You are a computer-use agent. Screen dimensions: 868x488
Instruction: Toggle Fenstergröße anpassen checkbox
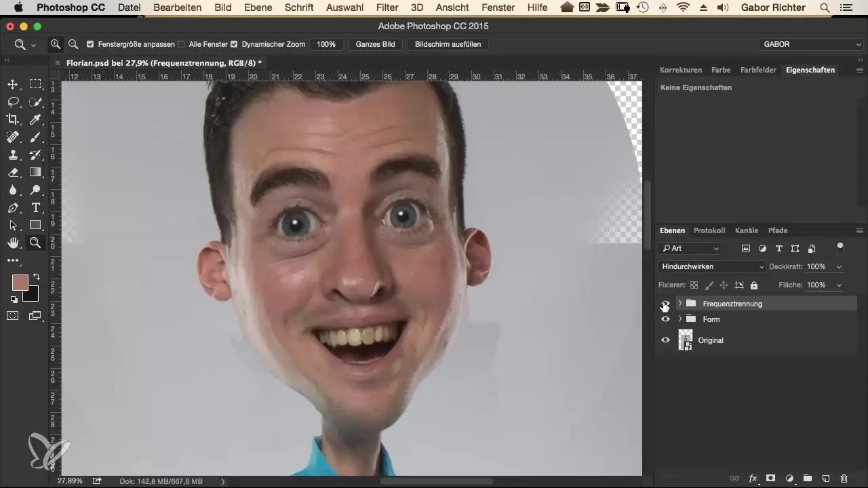[x=90, y=44]
